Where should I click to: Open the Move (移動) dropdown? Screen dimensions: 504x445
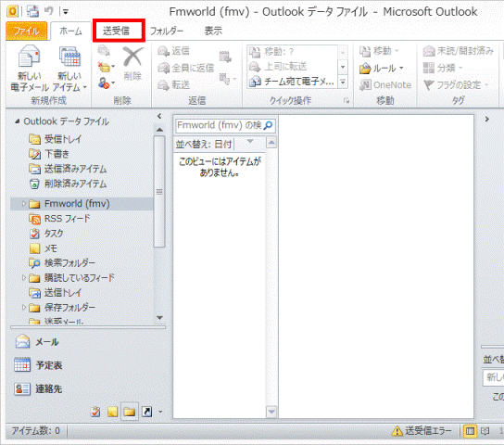point(379,51)
